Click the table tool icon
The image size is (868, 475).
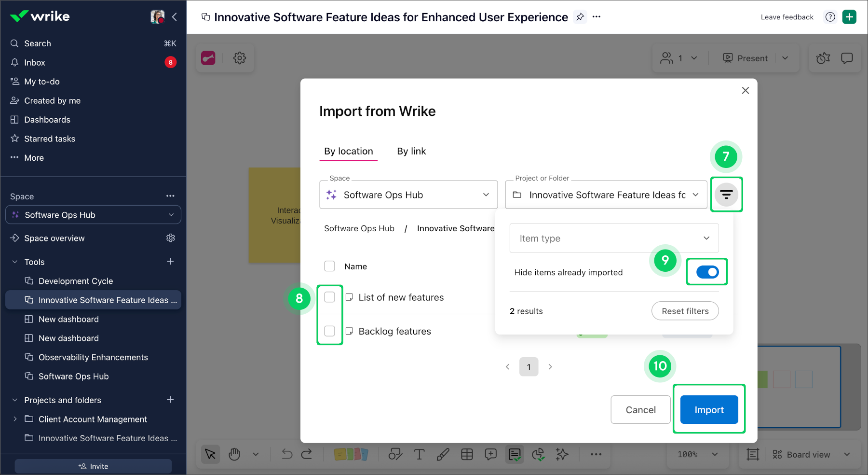[x=467, y=454]
